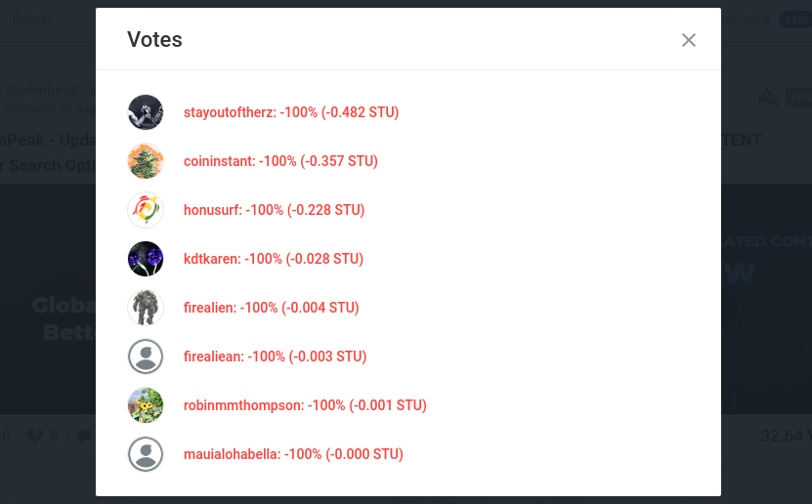Select kdtkaren's avatar image
The width and height of the screenshot is (812, 504).
point(146,259)
